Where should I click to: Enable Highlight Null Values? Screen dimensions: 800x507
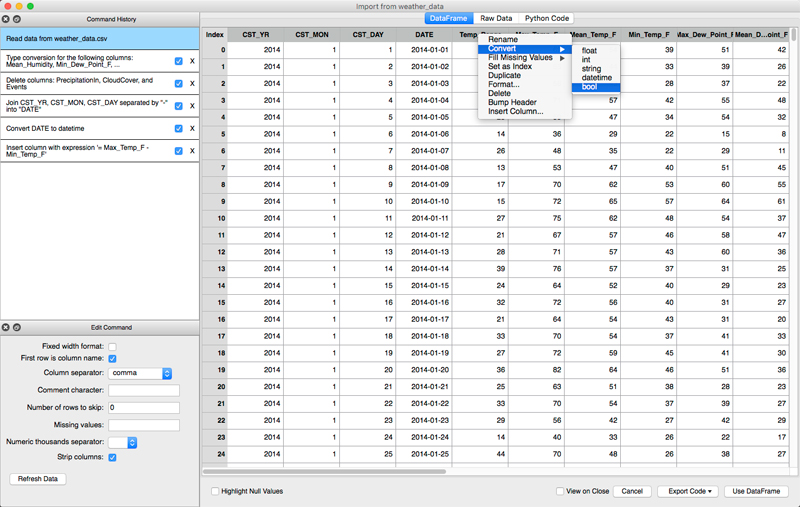(215, 491)
